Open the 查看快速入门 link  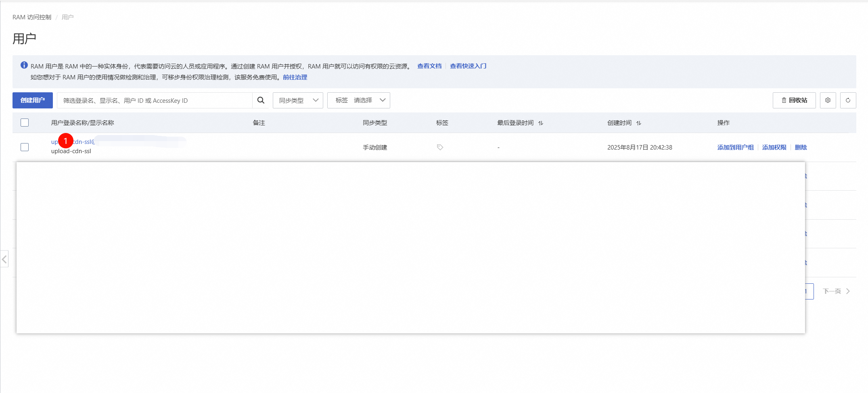[x=468, y=66]
